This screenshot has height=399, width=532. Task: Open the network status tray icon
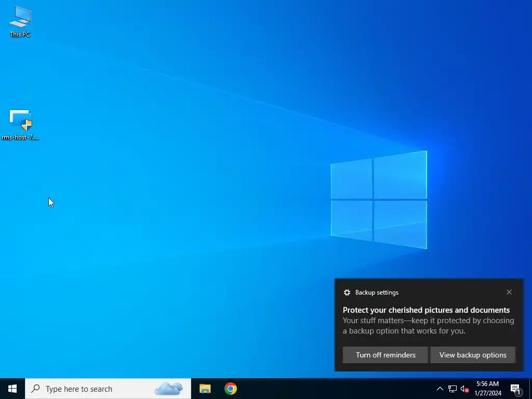[453, 389]
